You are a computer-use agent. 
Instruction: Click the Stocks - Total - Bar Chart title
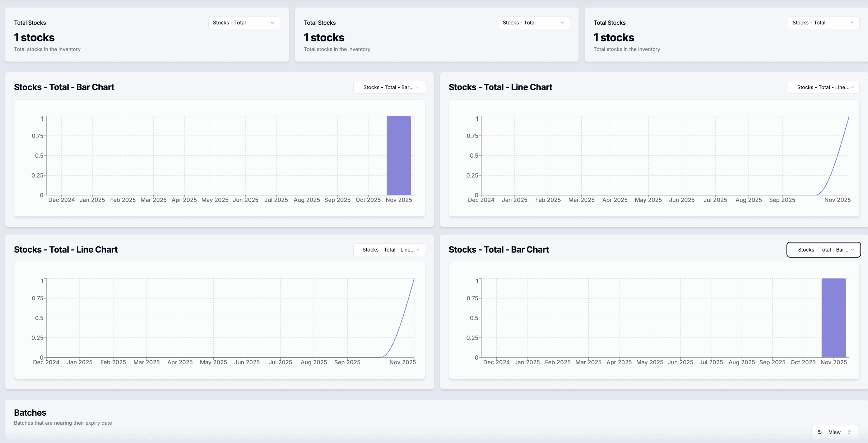pos(64,87)
